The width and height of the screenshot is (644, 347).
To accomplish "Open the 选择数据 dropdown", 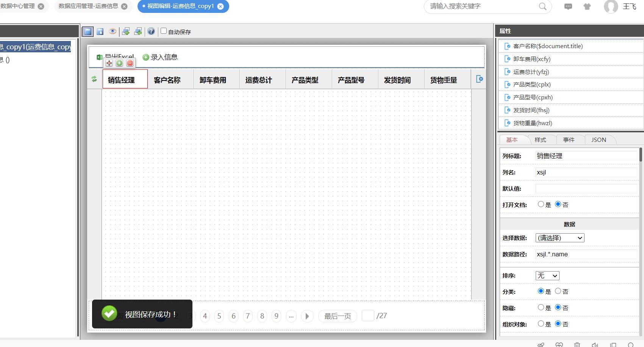I will (x=560, y=238).
